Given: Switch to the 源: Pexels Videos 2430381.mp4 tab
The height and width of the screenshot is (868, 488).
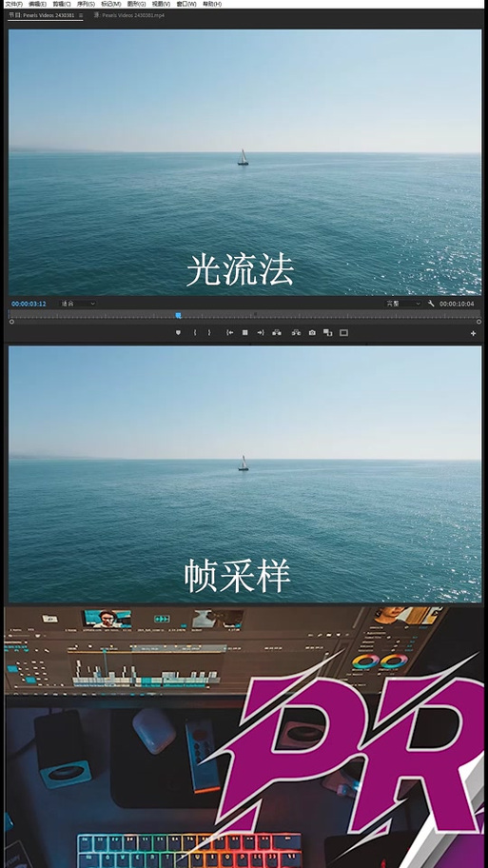Looking at the screenshot, I should tap(129, 15).
